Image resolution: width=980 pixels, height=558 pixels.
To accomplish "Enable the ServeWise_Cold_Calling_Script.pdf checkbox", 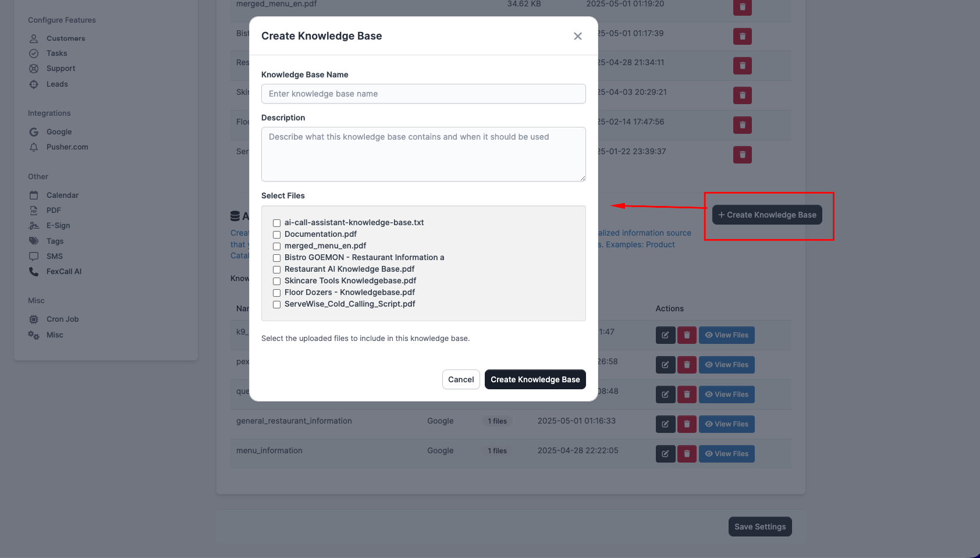I will point(277,304).
